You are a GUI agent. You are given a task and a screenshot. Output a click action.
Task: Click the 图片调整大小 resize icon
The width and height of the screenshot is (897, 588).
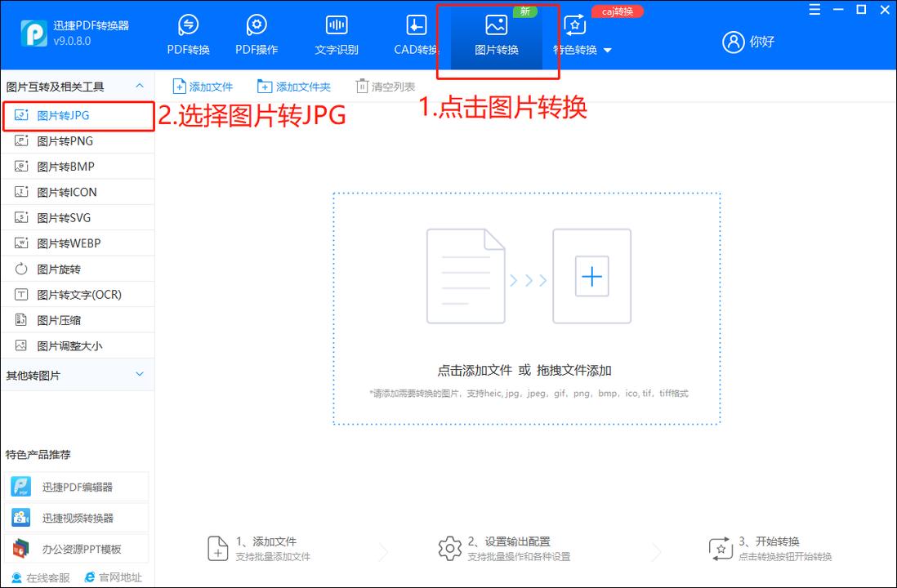pos(21,345)
